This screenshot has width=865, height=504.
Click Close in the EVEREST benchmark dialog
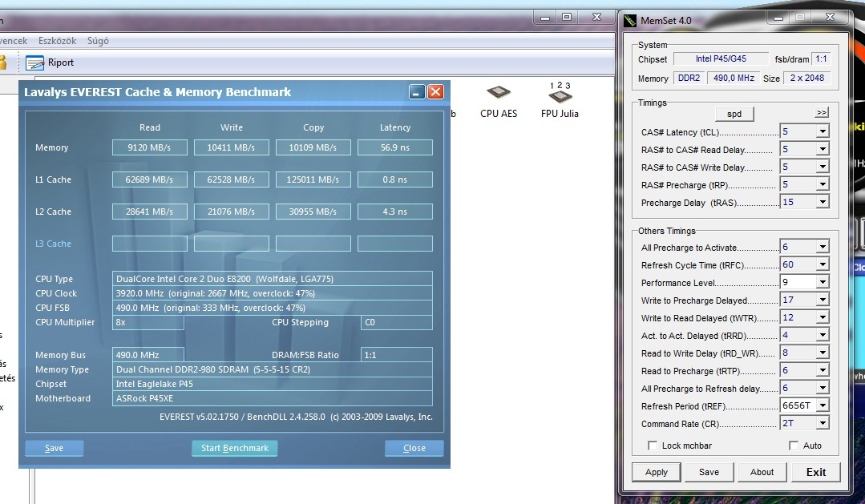click(414, 448)
